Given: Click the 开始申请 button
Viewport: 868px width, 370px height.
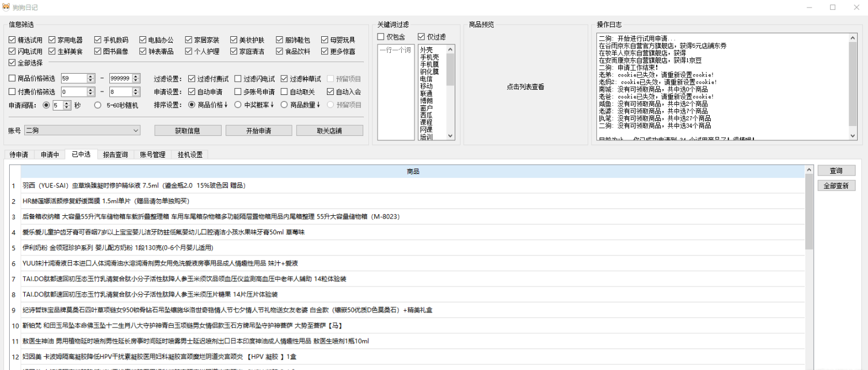Looking at the screenshot, I should [258, 131].
